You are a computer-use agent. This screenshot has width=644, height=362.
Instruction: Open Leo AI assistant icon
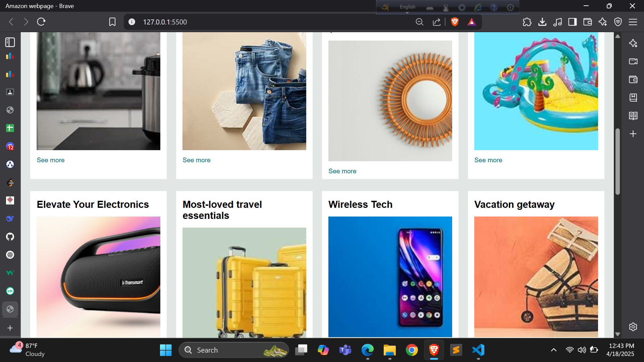603,22
